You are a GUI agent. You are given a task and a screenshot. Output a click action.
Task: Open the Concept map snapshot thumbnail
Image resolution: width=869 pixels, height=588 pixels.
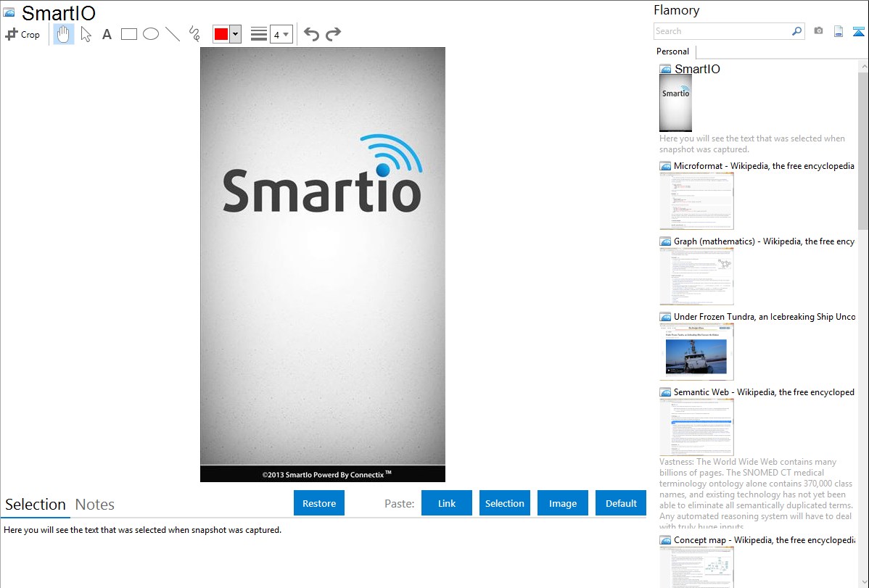pos(696,567)
